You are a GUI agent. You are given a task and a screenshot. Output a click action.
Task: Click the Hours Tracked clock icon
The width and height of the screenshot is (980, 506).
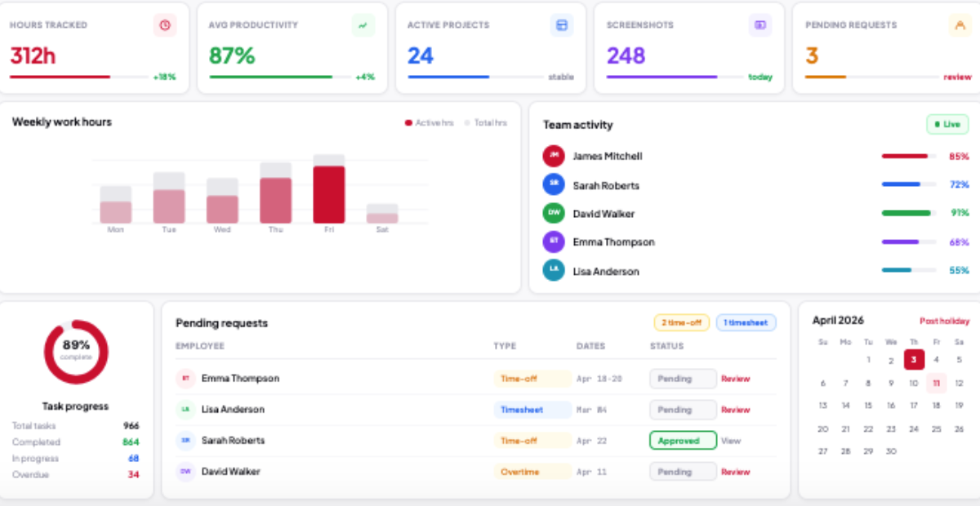(x=165, y=25)
